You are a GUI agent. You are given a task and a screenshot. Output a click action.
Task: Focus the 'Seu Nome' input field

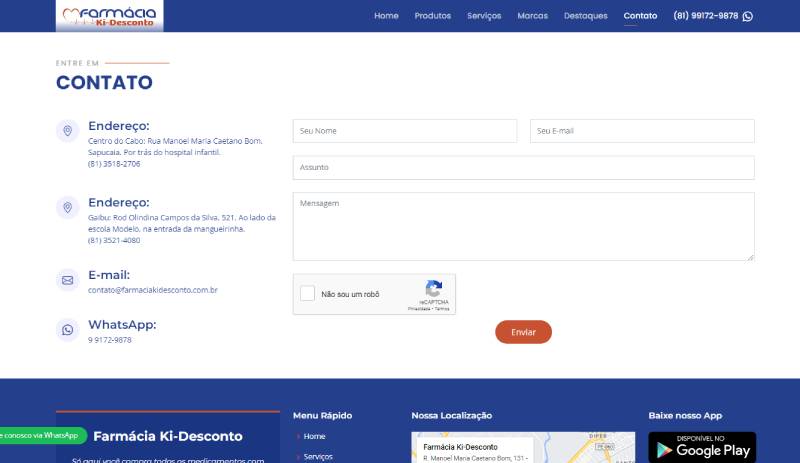coord(405,131)
